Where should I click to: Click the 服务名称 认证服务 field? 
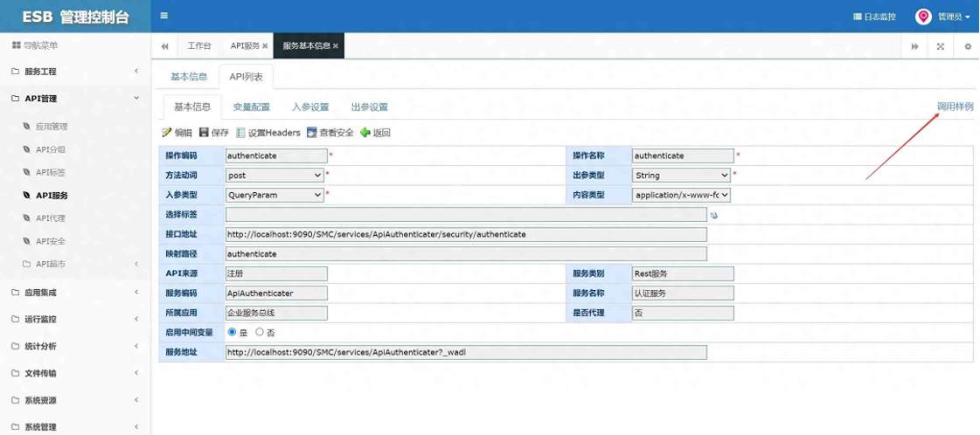(683, 293)
